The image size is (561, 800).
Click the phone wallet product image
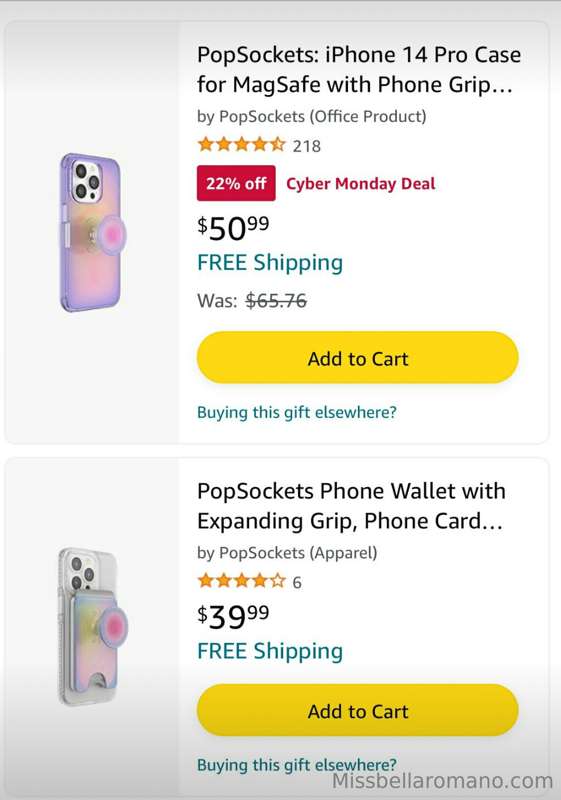pyautogui.click(x=92, y=627)
